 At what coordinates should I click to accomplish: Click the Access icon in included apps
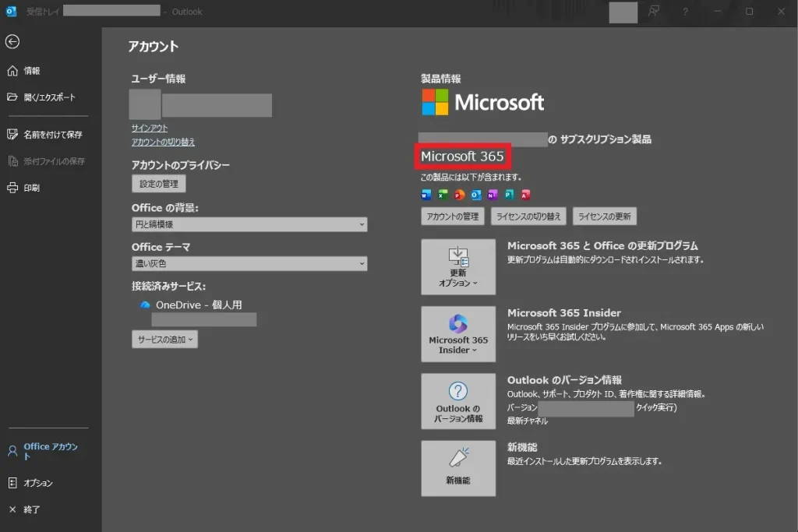click(x=526, y=194)
